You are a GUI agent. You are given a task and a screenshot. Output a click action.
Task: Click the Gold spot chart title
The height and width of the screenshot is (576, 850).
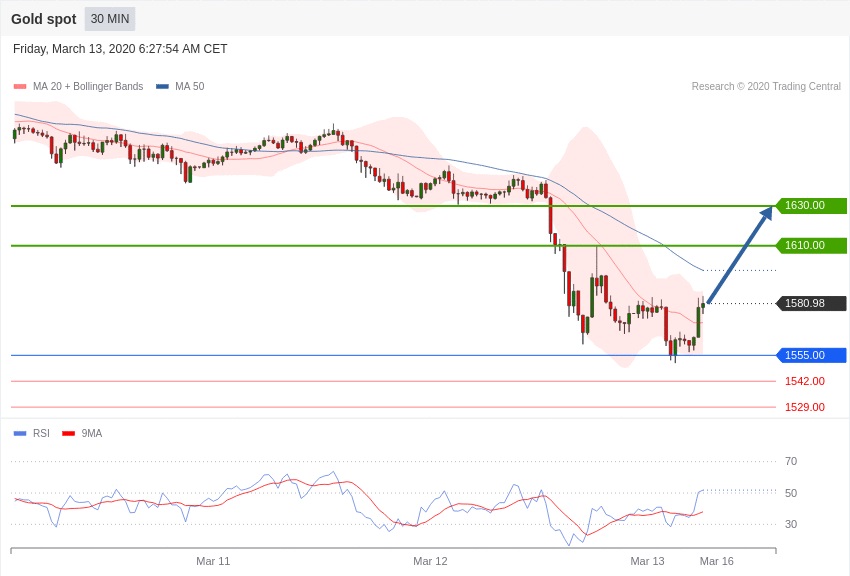[x=44, y=19]
